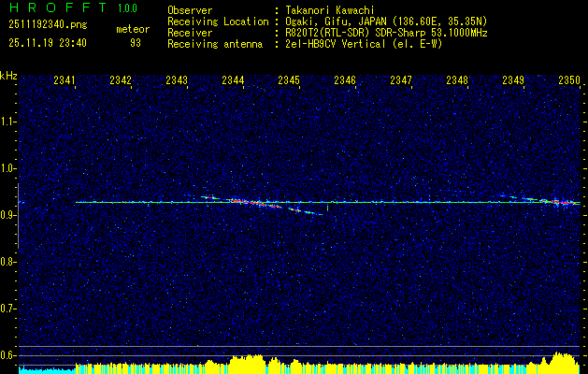Click the Receiver field label
Viewport: 588px width, 374px height.
[x=190, y=33]
